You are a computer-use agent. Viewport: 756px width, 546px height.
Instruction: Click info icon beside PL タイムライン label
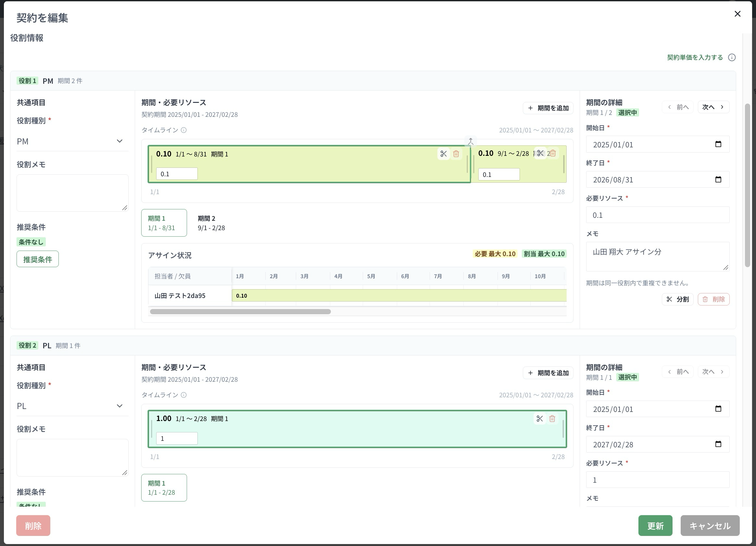point(184,395)
